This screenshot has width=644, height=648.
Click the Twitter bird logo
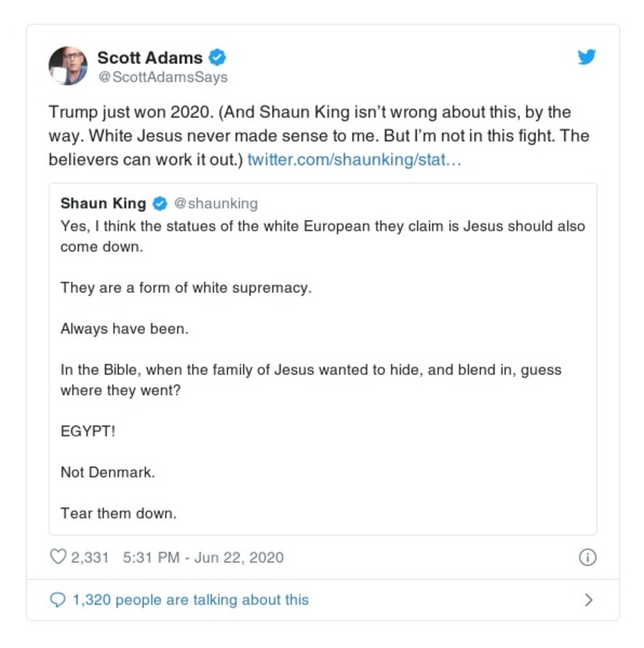point(587,57)
